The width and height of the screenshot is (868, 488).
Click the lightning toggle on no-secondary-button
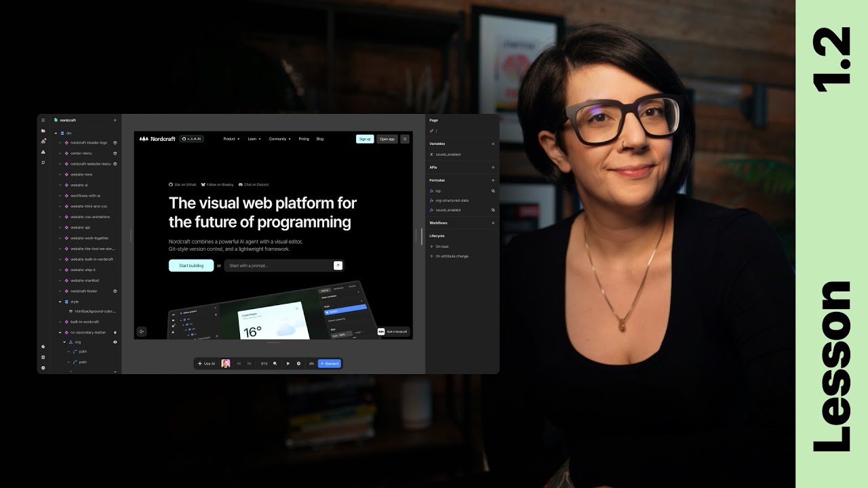pos(114,331)
